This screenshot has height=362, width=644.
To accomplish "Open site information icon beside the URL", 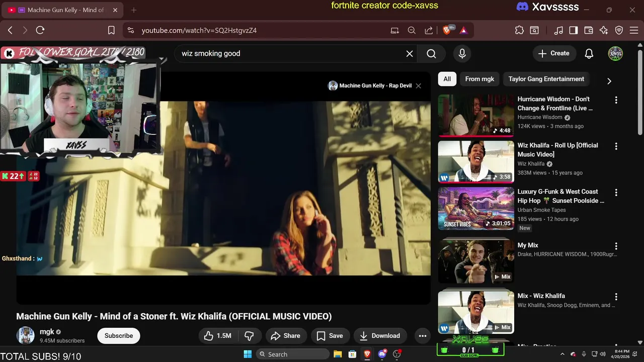I will pos(131,30).
